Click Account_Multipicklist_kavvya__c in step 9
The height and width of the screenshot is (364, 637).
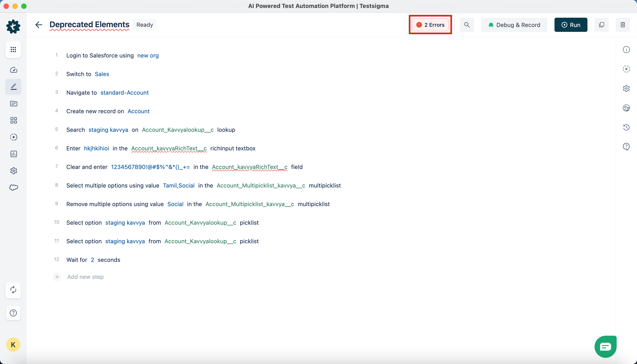pyautogui.click(x=250, y=204)
